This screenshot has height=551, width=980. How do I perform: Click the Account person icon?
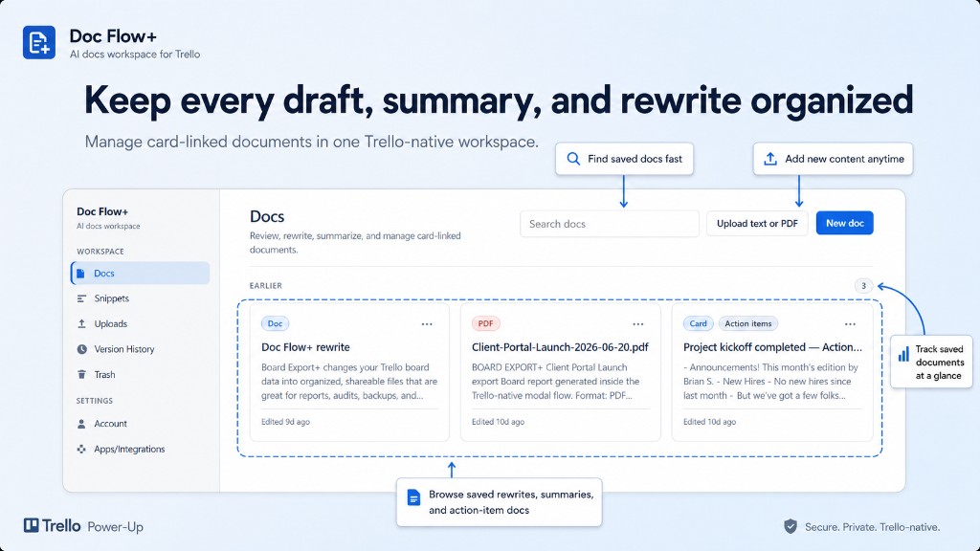click(x=81, y=424)
